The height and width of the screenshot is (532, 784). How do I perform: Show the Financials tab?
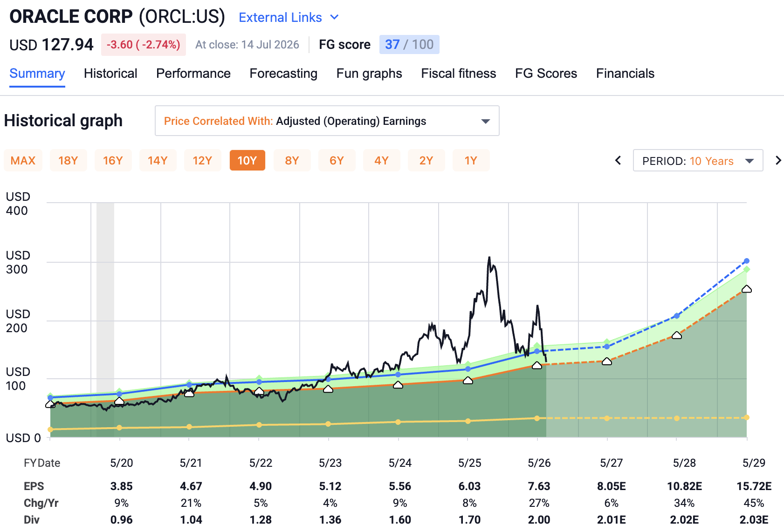[x=625, y=74]
